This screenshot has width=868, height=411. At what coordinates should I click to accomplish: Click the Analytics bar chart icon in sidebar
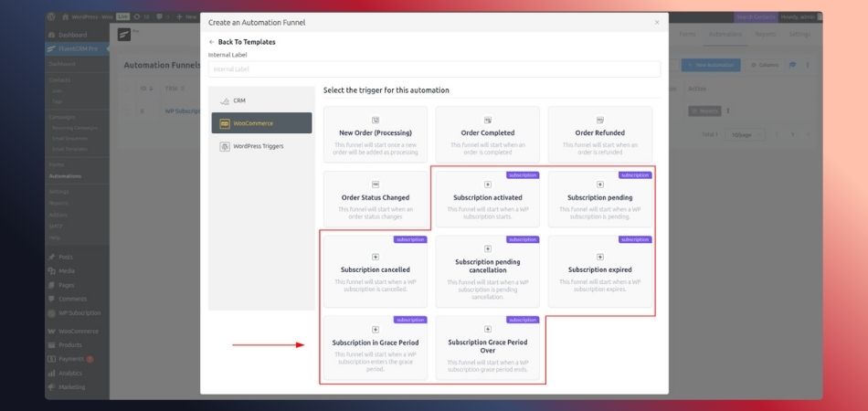[x=52, y=374]
